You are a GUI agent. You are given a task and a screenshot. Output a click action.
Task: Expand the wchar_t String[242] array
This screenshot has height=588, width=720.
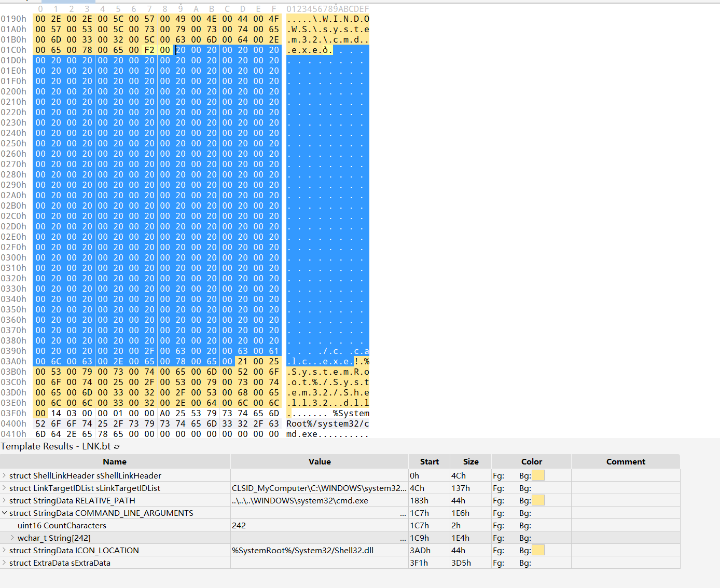pyautogui.click(x=12, y=538)
